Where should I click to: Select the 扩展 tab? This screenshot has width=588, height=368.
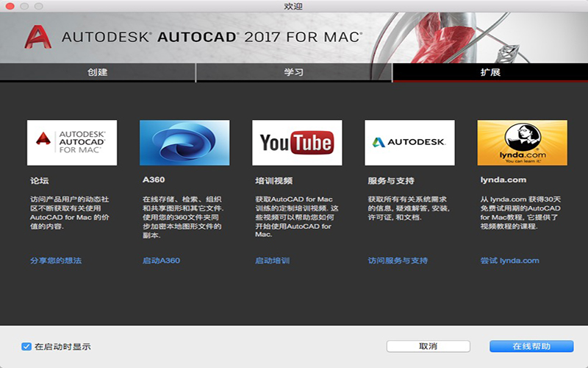490,71
